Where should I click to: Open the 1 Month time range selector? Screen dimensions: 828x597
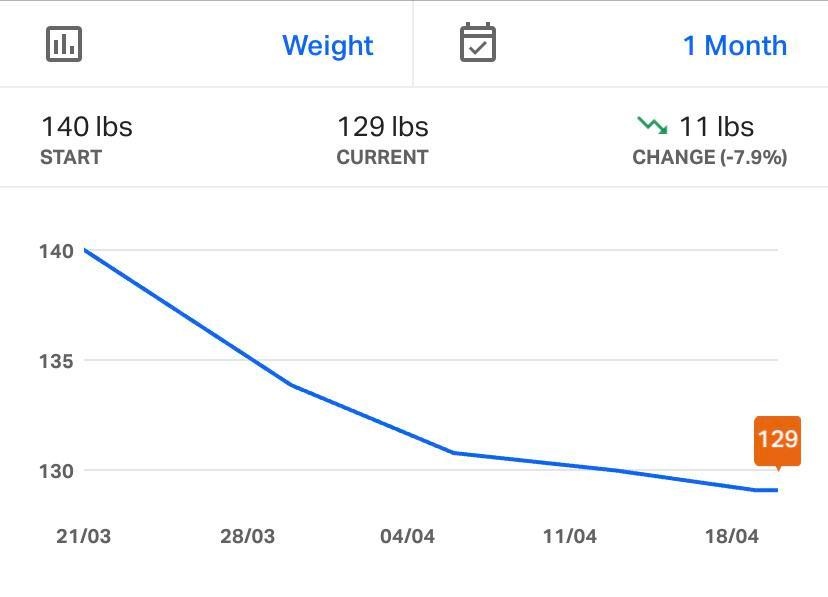[x=734, y=44]
